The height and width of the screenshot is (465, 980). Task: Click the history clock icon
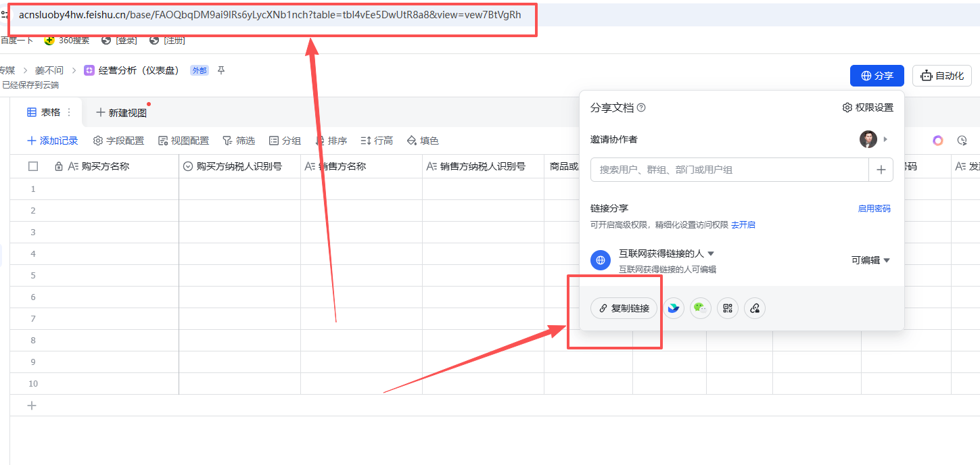tap(962, 141)
